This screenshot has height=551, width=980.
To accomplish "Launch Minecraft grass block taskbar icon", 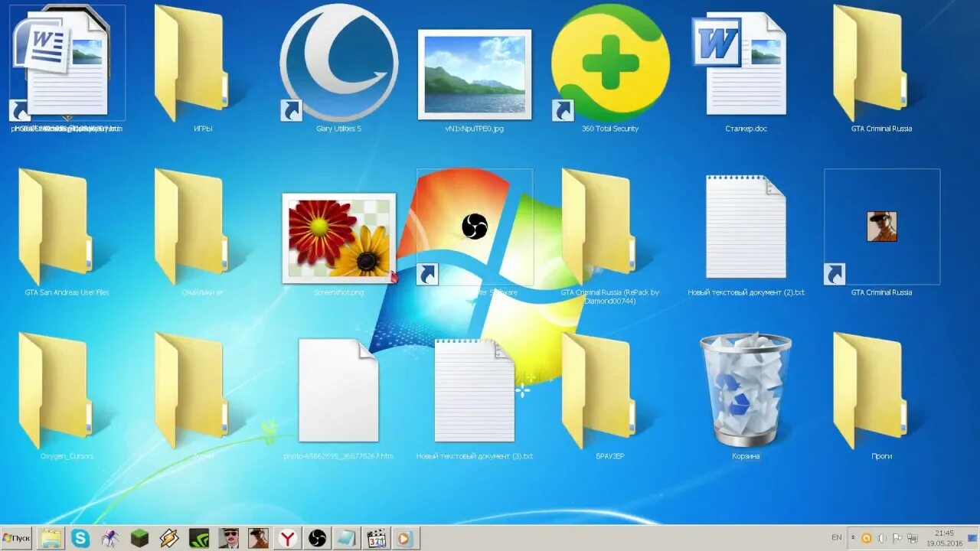I will pyautogui.click(x=139, y=539).
